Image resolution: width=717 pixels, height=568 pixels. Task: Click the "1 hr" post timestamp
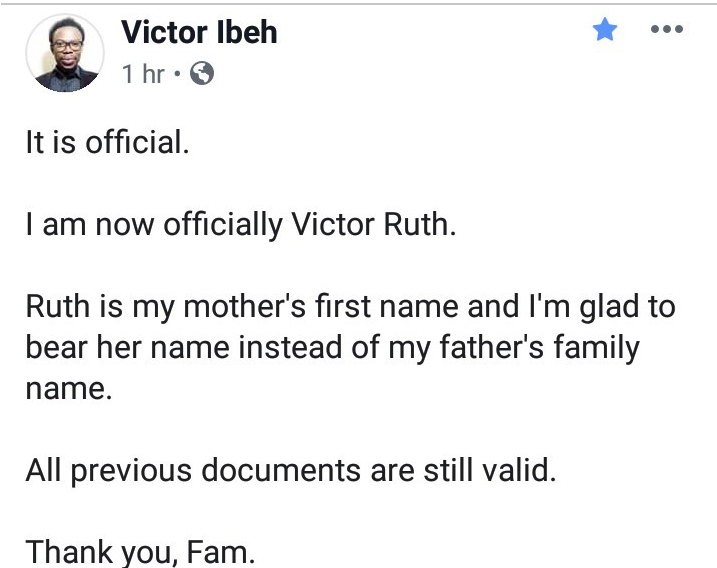pyautogui.click(x=143, y=74)
